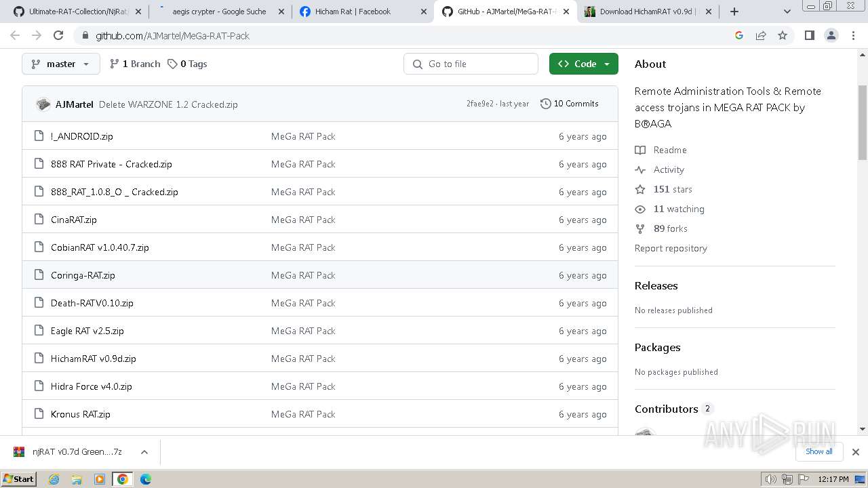Click the volume icon in system tray

coord(771,479)
